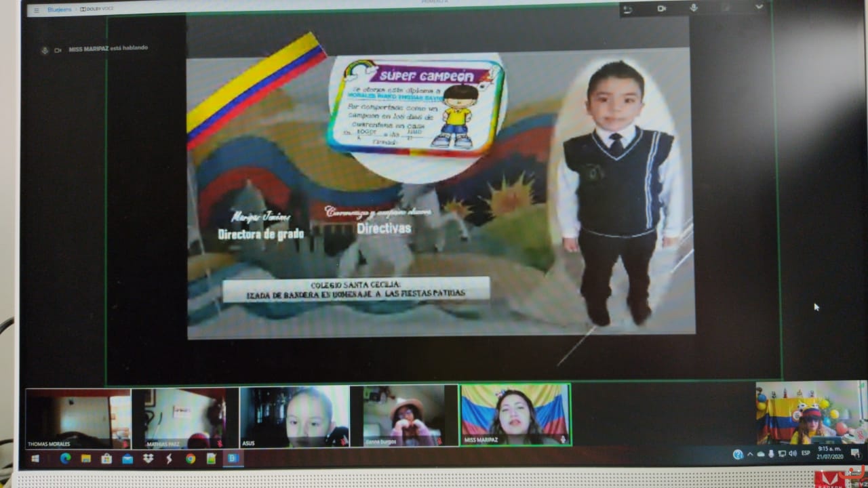
Task: Open the Mail app in taskbar
Action: [127, 459]
